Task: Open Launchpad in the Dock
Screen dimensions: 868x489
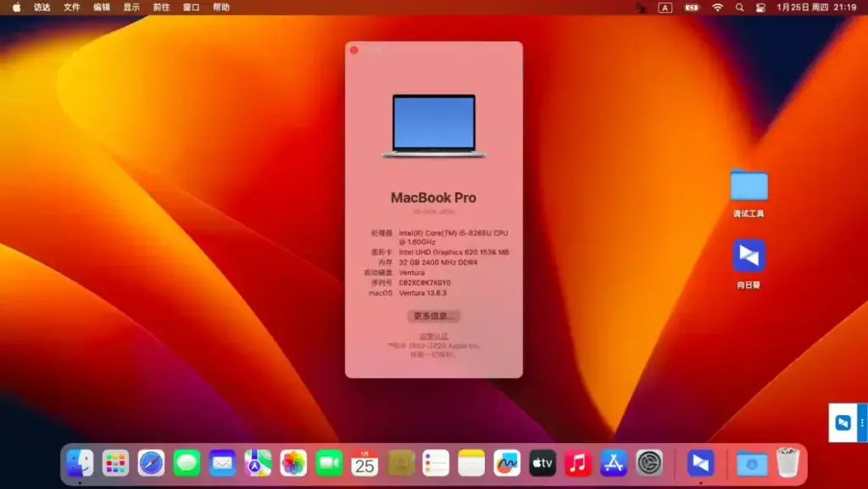Action: 115,463
